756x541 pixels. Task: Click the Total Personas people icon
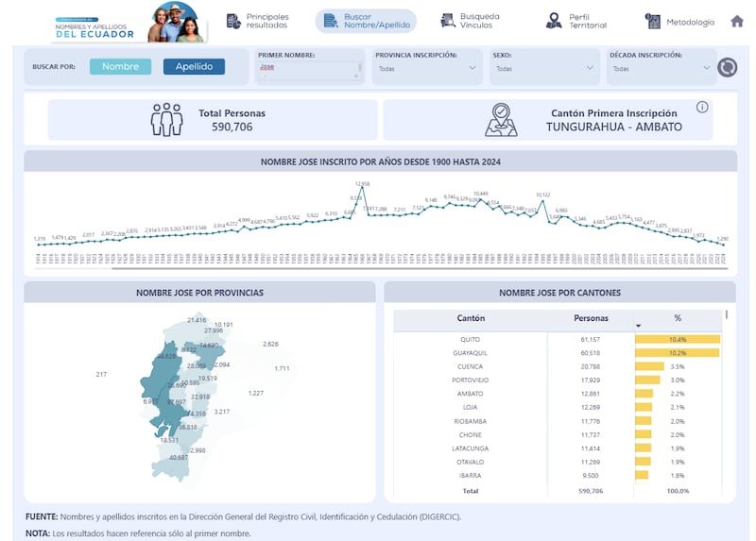point(167,120)
